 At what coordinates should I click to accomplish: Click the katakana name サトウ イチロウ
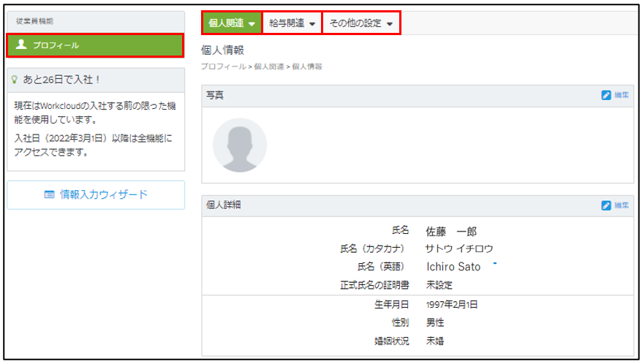(459, 249)
